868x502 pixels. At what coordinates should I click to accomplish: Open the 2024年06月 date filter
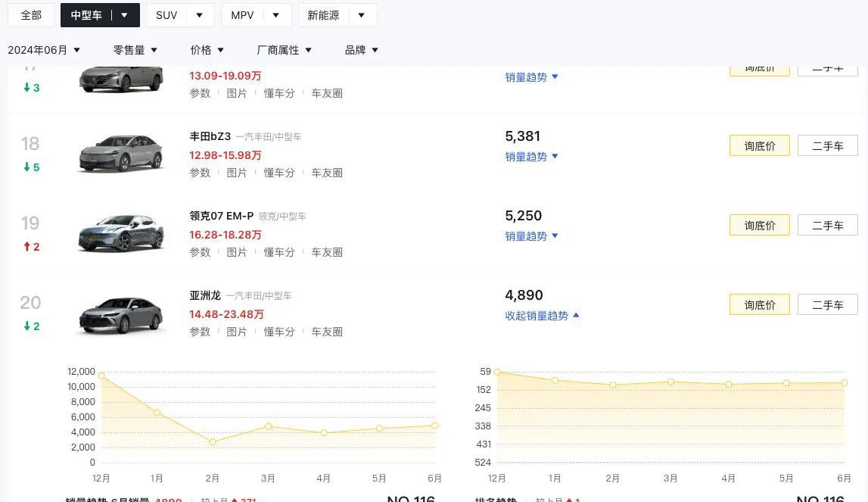tap(45, 50)
